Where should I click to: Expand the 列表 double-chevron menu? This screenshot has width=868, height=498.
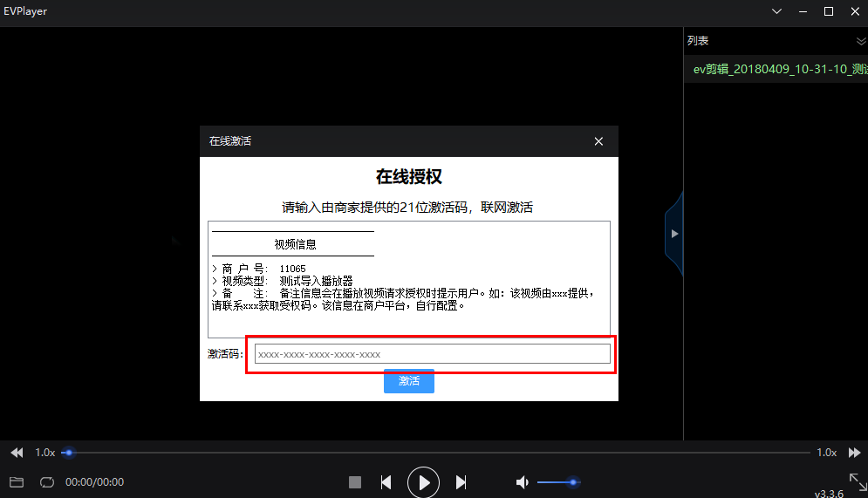point(861,41)
